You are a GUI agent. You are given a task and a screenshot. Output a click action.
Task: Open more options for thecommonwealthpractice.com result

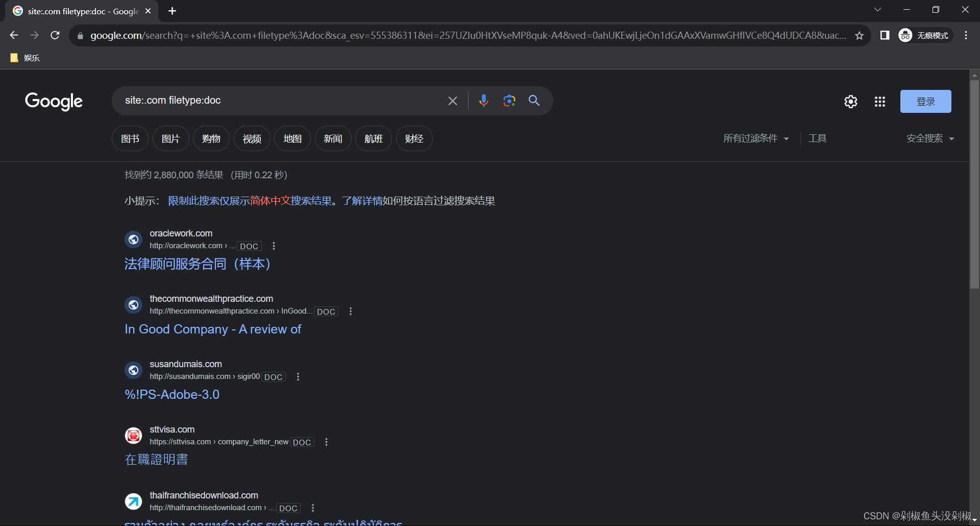pos(351,312)
